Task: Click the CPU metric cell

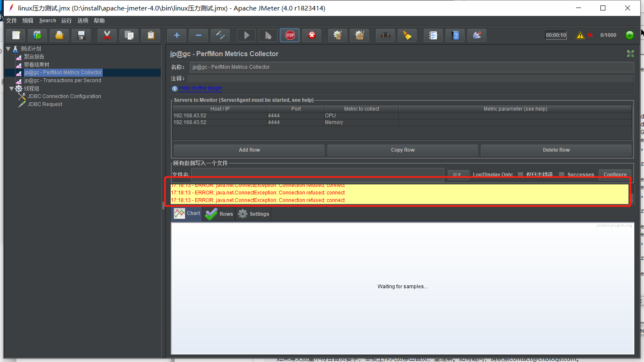Action: [361, 116]
